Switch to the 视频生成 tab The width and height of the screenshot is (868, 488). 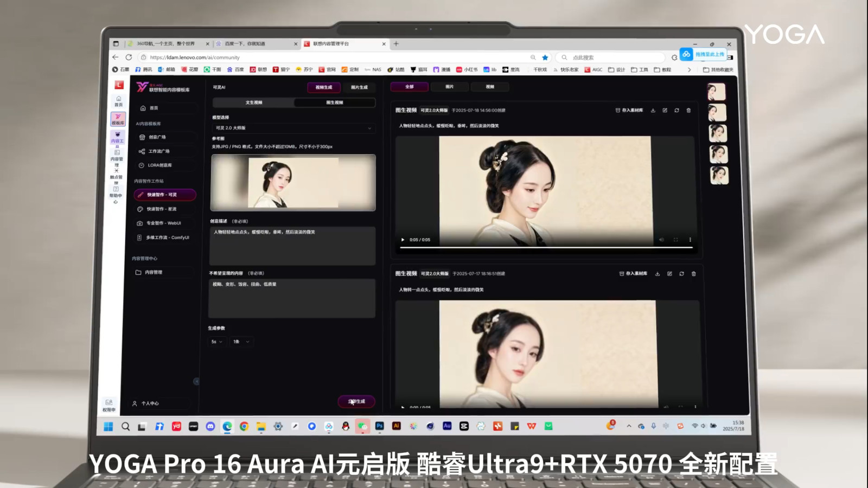(x=324, y=87)
